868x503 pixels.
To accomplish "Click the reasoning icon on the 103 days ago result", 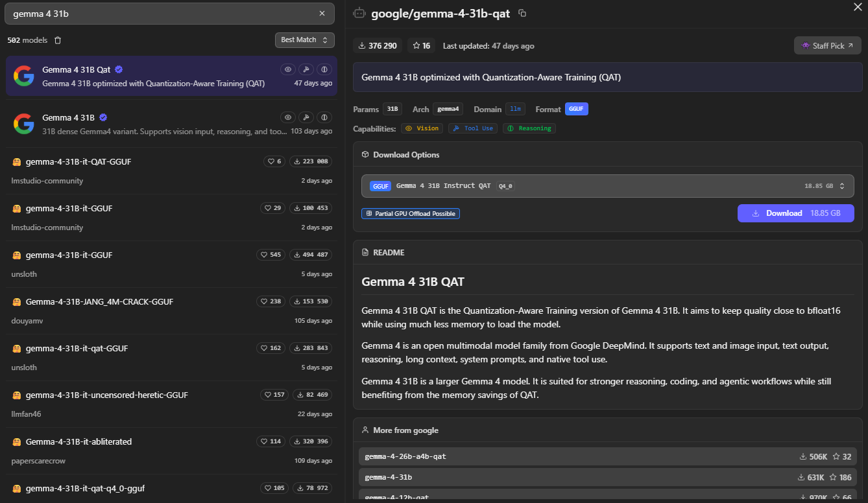I will click(x=324, y=117).
